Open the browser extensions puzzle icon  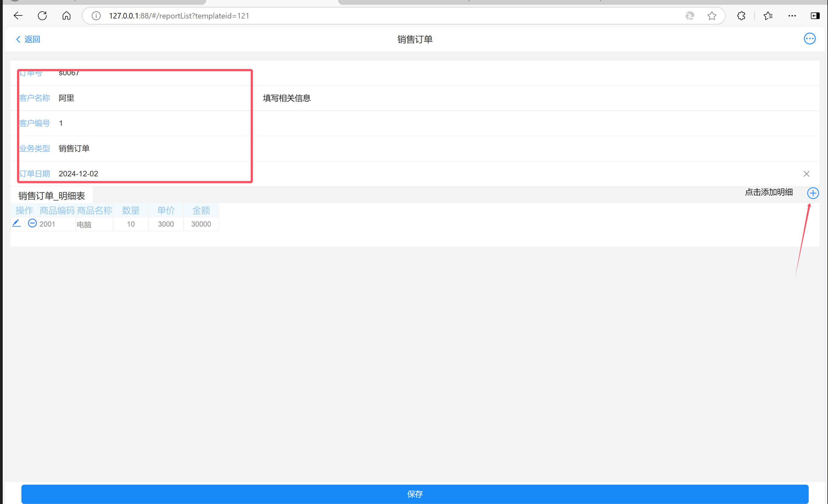741,16
